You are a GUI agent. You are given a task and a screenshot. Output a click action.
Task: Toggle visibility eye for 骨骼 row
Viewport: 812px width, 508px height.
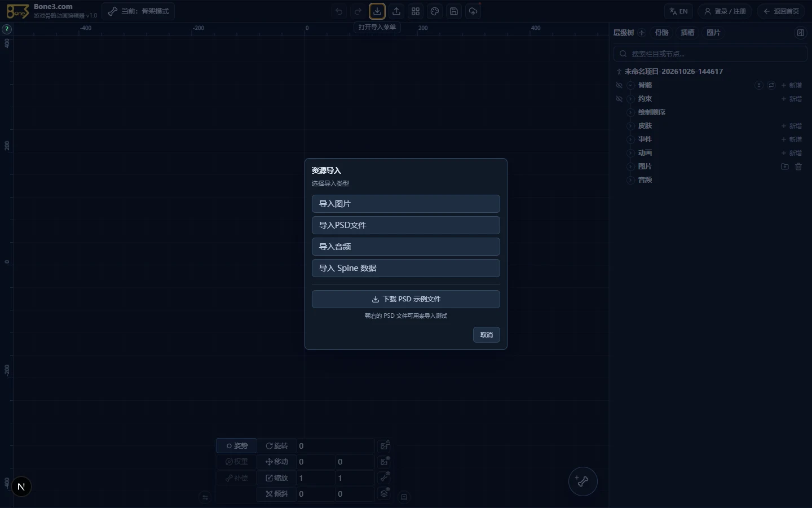(x=619, y=85)
